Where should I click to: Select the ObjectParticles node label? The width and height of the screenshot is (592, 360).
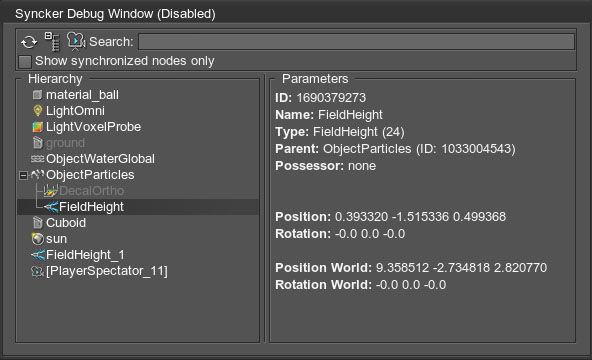click(90, 175)
